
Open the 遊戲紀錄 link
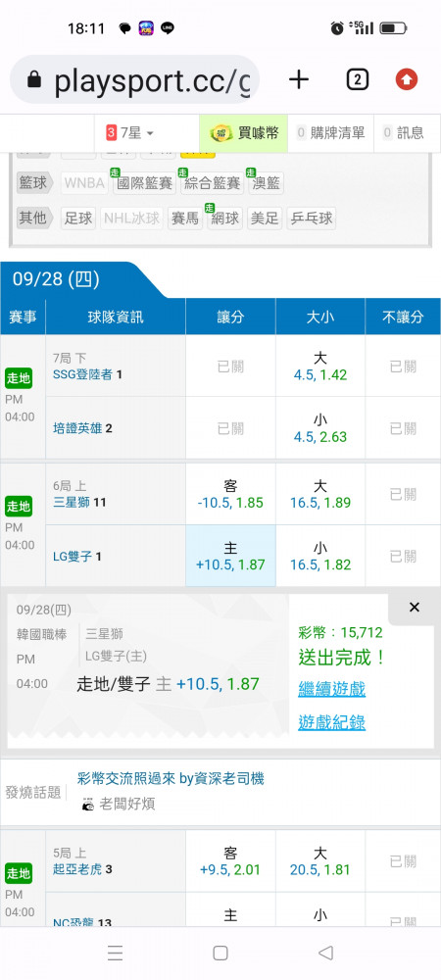pyautogui.click(x=331, y=722)
